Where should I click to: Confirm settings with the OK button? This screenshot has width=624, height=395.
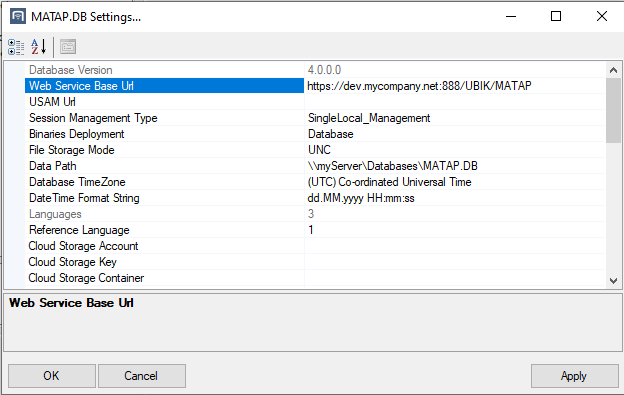pyautogui.click(x=52, y=376)
